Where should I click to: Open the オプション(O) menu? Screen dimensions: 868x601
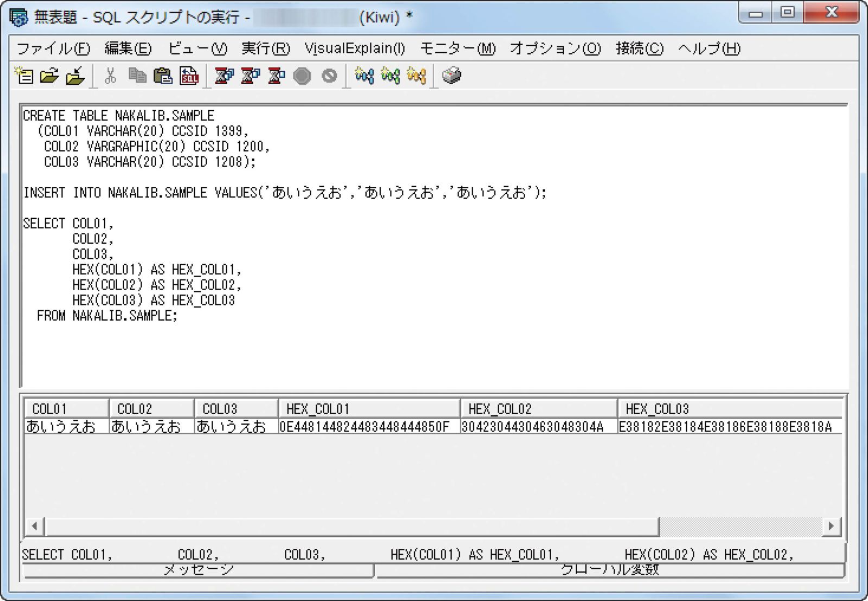[x=556, y=49]
